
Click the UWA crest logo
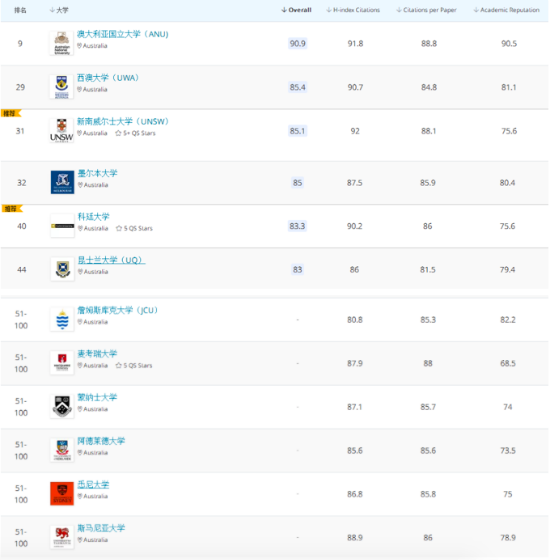(62, 87)
